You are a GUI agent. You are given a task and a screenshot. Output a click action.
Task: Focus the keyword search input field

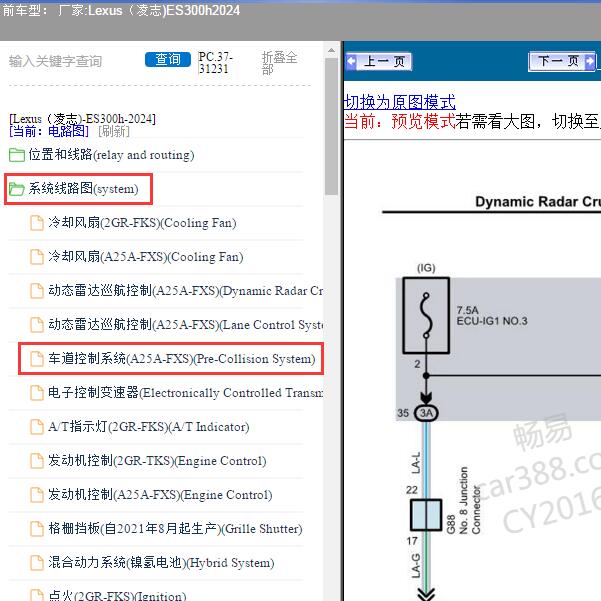pyautogui.click(x=73, y=61)
